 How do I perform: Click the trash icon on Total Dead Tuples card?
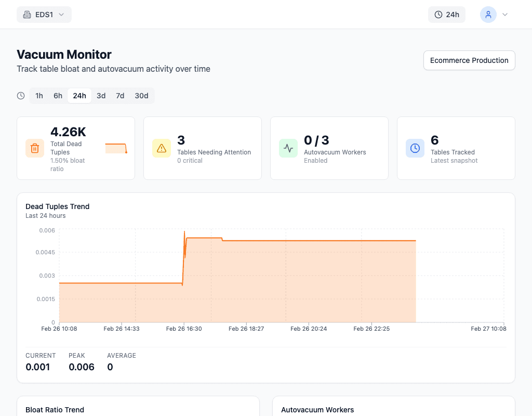(x=35, y=148)
